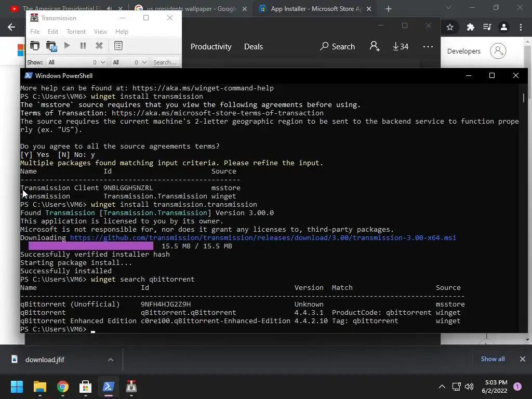Click PowerShell vertical scrollbar thumb

(x=524, y=97)
